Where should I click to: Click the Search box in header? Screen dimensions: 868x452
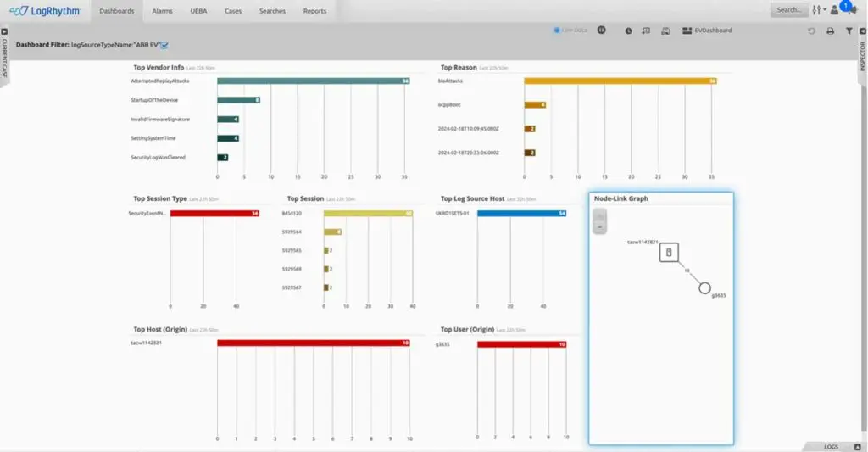coord(788,10)
